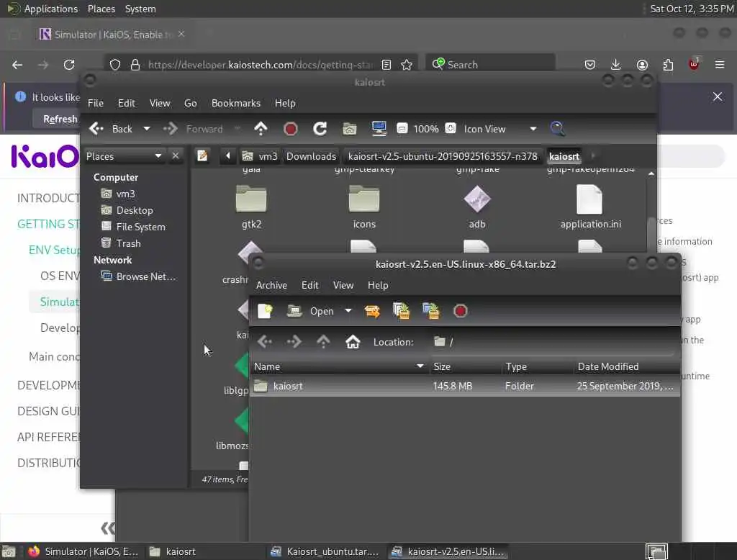Select the application.ini file

[x=590, y=207]
